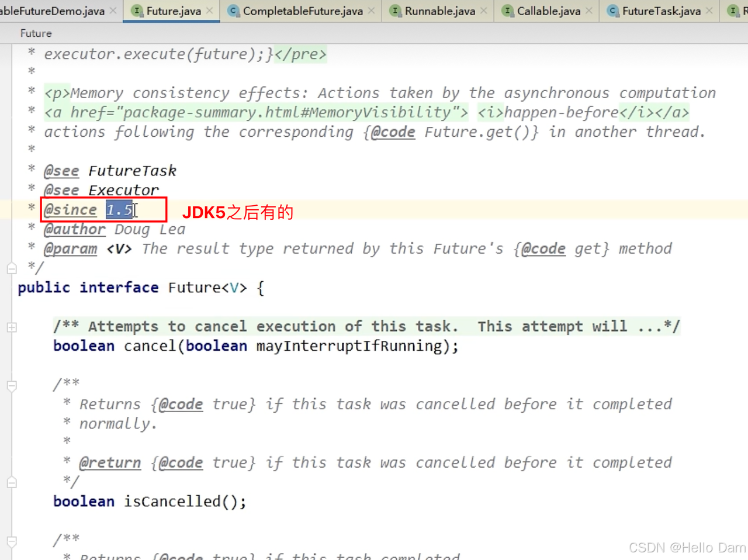
Task: Close the FutureTask.java tab
Action: (709, 11)
